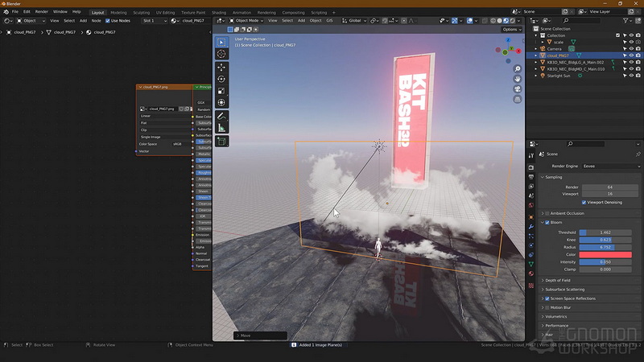The width and height of the screenshot is (644, 362).
Task: Switch to rendered viewport shading
Action: (x=512, y=21)
